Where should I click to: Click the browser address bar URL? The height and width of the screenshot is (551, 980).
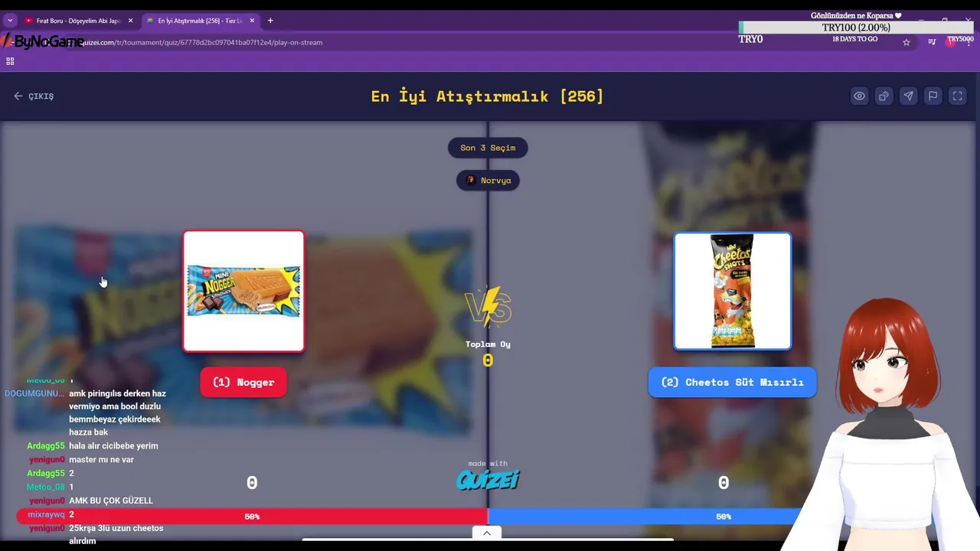click(202, 42)
